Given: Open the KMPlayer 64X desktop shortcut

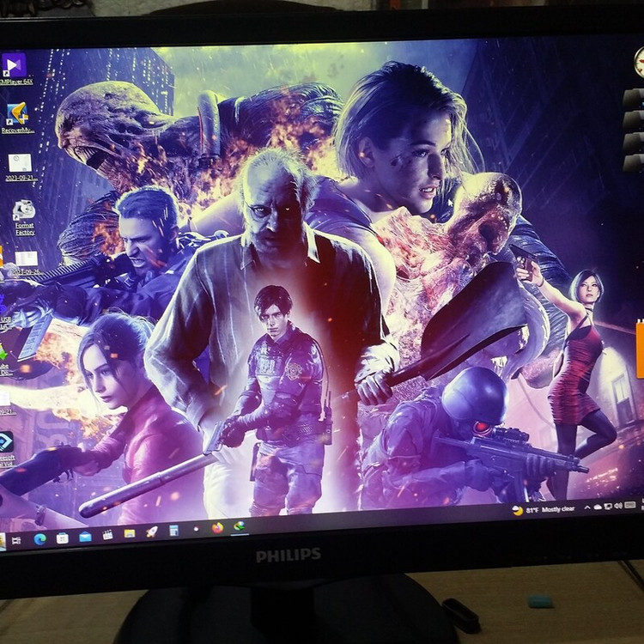Looking at the screenshot, I should 14,67.
